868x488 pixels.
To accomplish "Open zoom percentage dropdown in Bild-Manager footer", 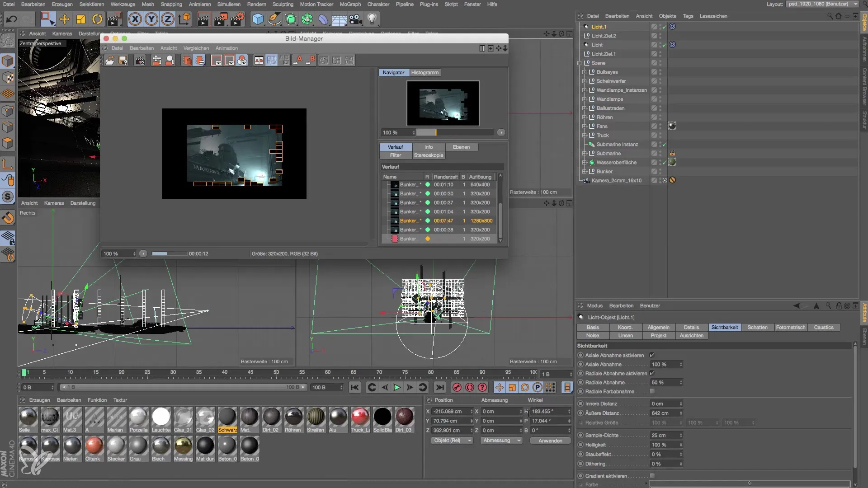I will click(x=119, y=253).
